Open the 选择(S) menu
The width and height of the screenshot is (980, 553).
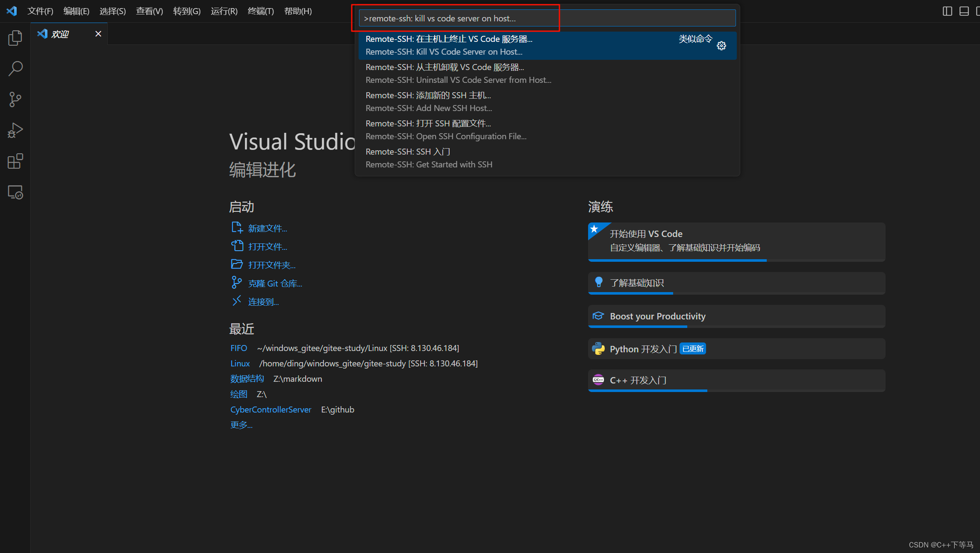pyautogui.click(x=112, y=11)
